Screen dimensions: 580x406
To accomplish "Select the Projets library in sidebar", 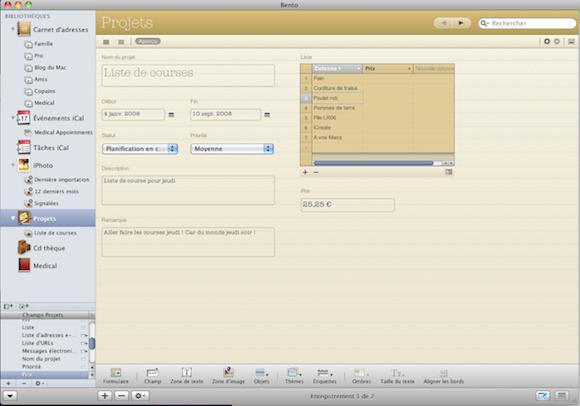I will pos(48,218).
